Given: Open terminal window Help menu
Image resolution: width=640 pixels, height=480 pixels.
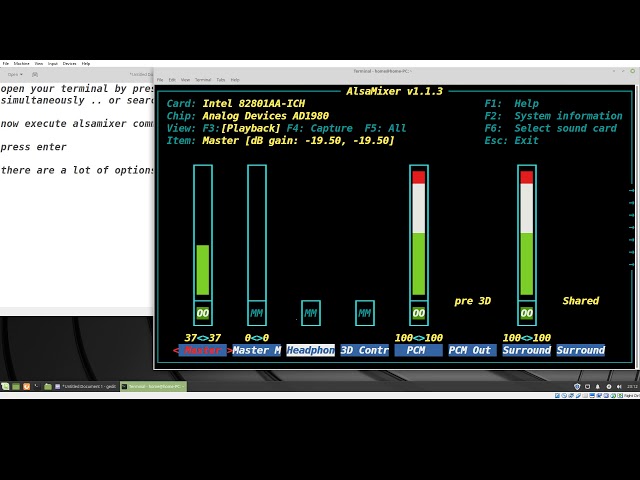Looking at the screenshot, I should [235, 80].
